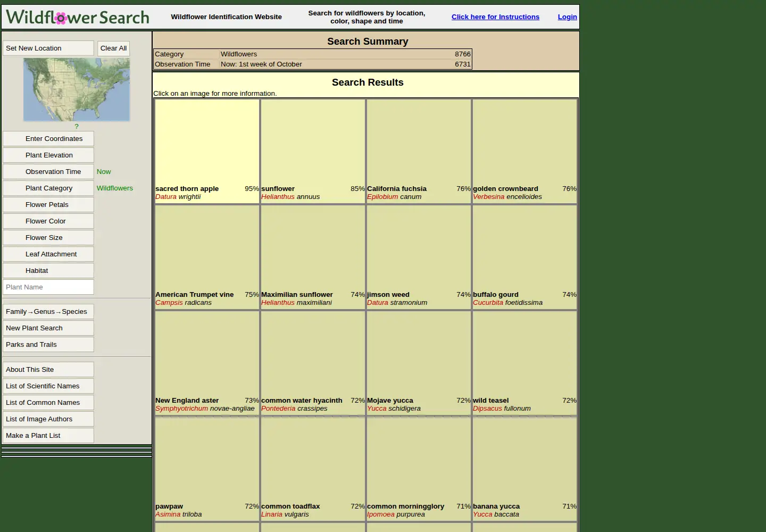This screenshot has height=532, width=766.
Task: Open Mojave yucca result
Action: pos(419,363)
